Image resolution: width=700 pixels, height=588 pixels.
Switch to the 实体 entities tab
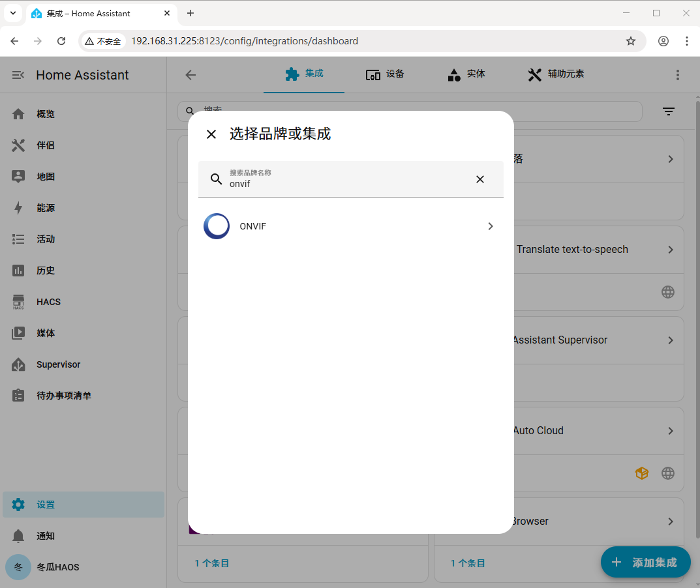point(466,74)
